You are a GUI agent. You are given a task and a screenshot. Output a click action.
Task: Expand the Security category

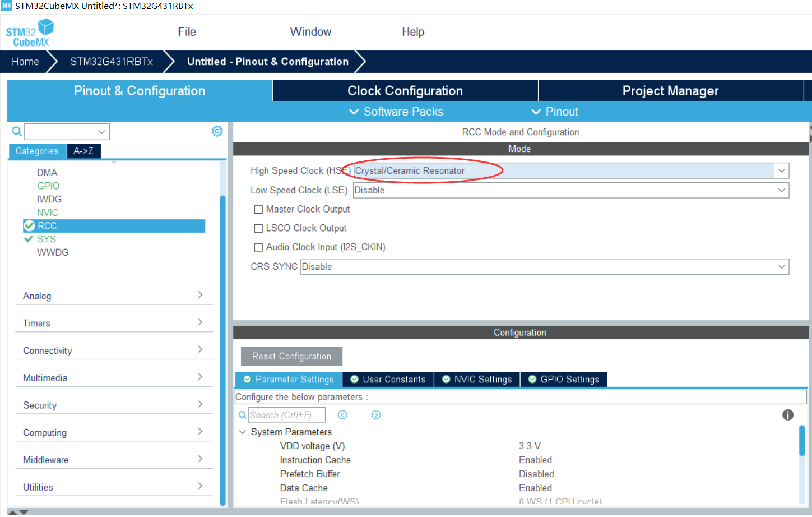114,405
